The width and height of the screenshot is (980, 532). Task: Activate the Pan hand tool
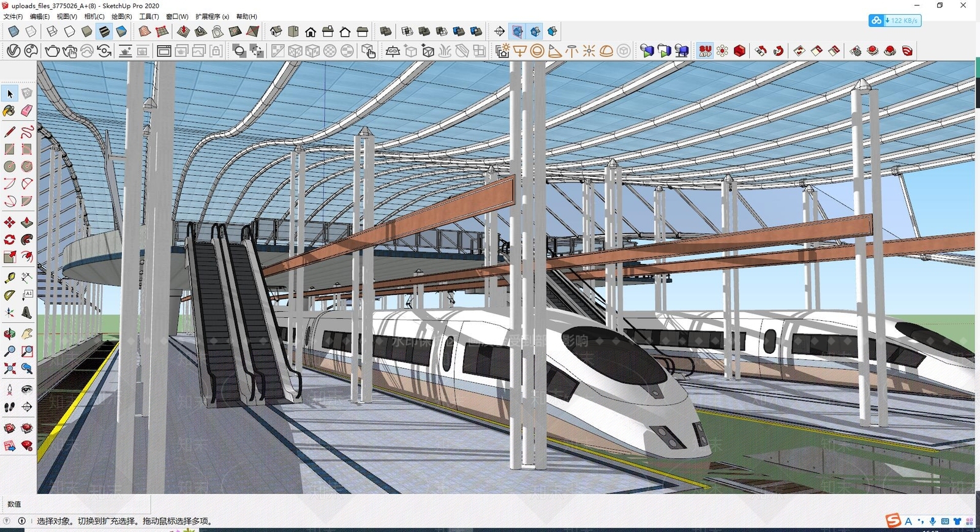[x=27, y=334]
